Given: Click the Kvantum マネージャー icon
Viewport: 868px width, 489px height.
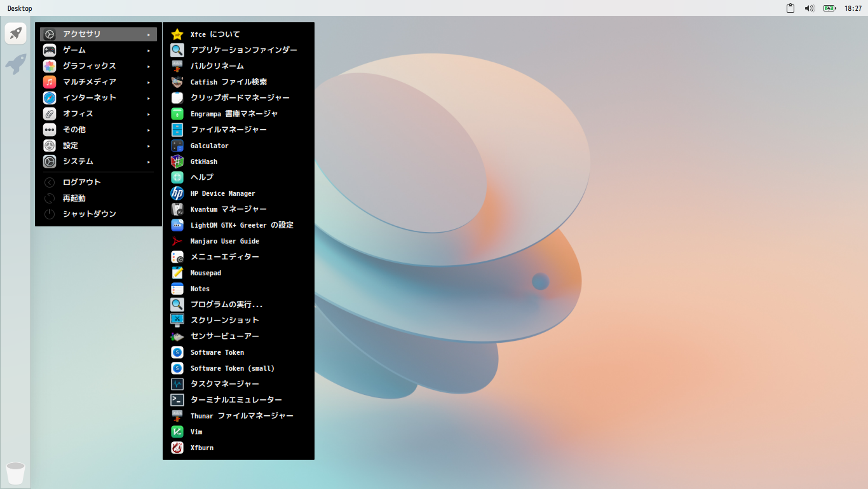Looking at the screenshot, I should [177, 209].
